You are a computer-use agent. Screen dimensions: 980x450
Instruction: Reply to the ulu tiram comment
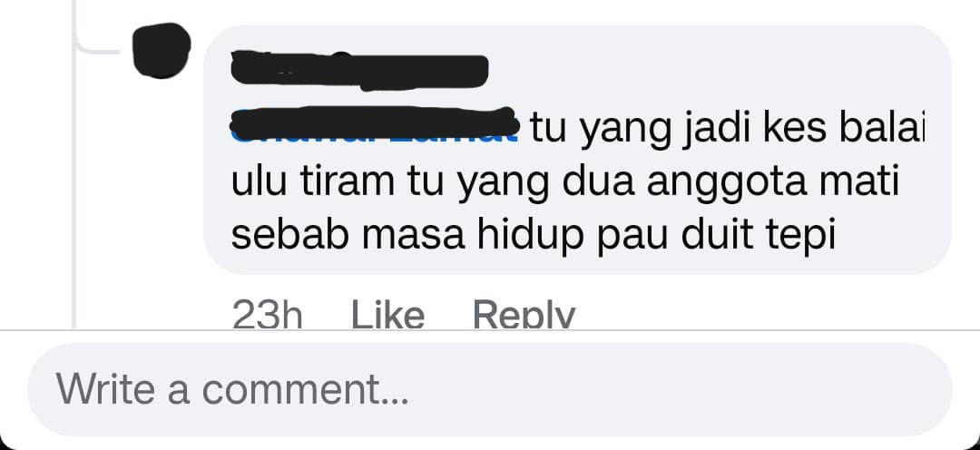coord(524,314)
